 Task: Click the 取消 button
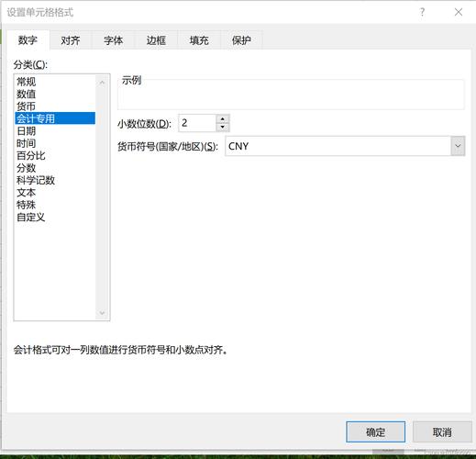tap(442, 431)
